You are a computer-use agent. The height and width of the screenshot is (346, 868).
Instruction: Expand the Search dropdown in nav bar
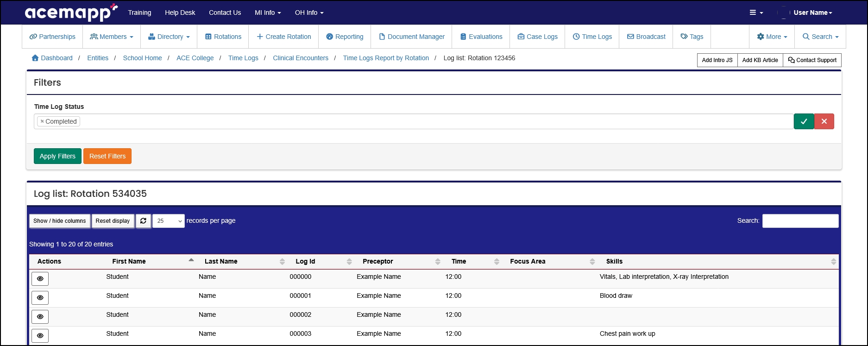(x=821, y=37)
